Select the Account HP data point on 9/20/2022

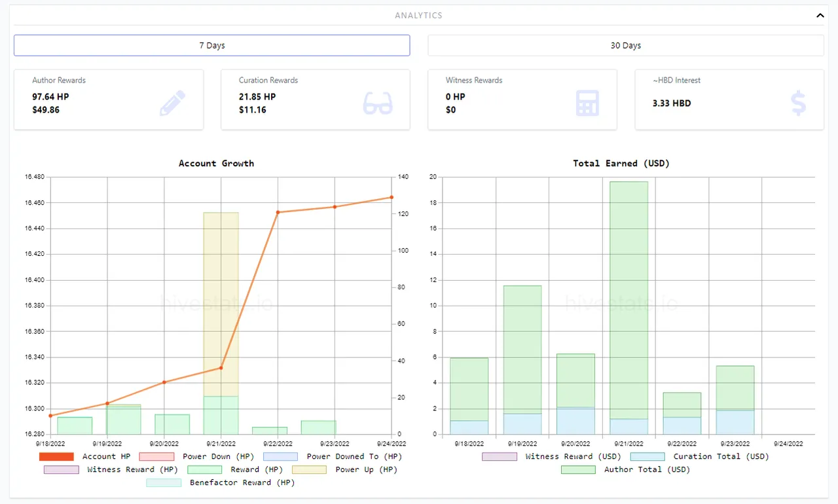[164, 382]
